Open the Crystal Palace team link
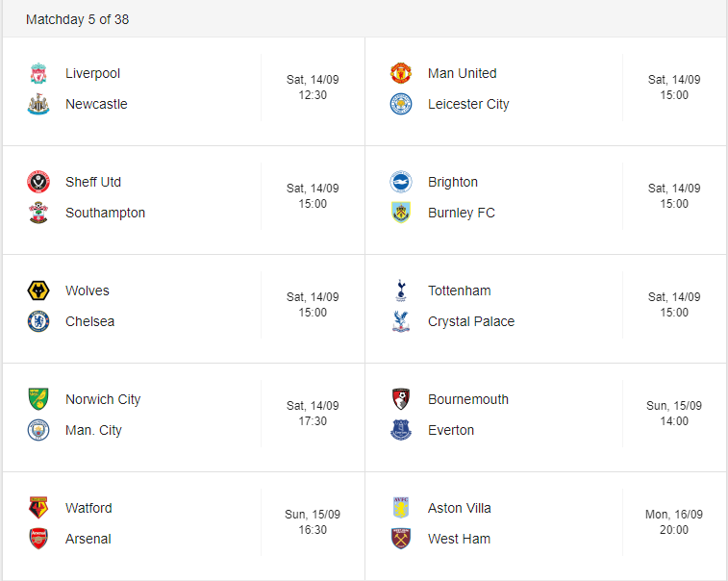Image resolution: width=728 pixels, height=581 pixels. point(471,321)
